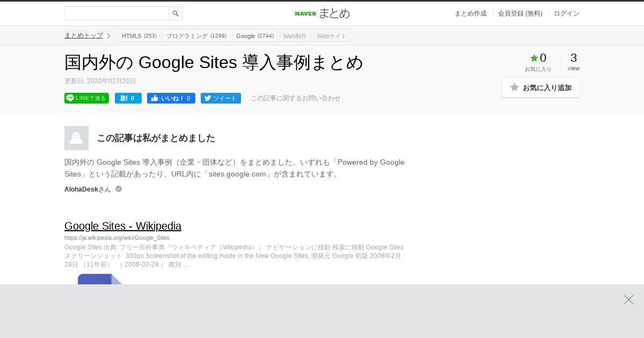Focus the search input field
The width and height of the screenshot is (644, 338).
click(116, 13)
